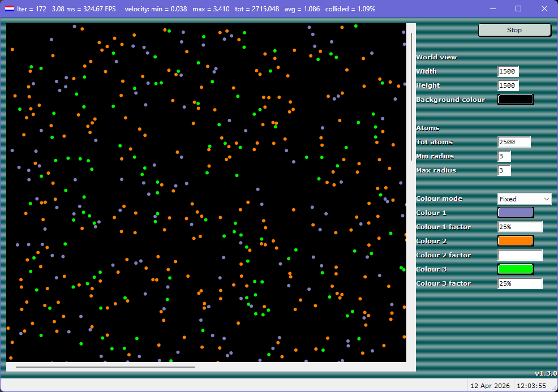This screenshot has width=558, height=392.
Task: Select the Colour 3 green swatch
Action: [515, 269]
